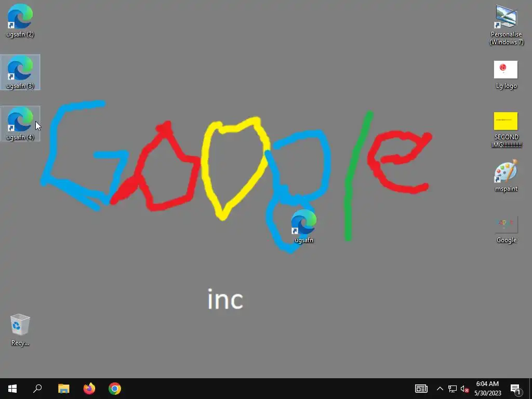The image size is (532, 399).
Task: Open the muted volume tray icon
Action: (464, 389)
